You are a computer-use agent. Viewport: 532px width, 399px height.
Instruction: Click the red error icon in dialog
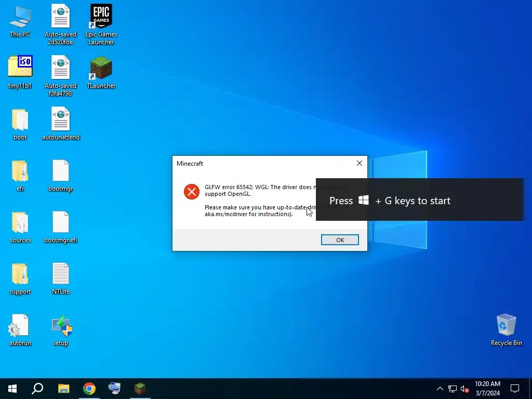coord(192,192)
